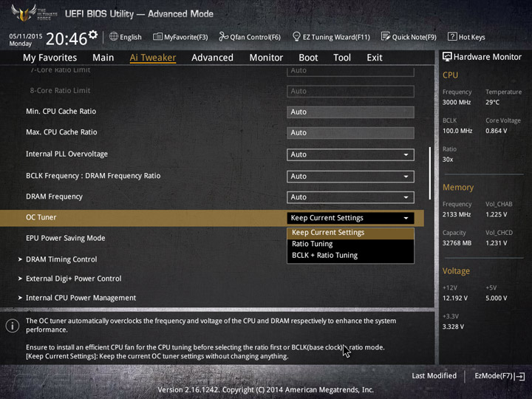
Task: Select the Ai Tweaker tab
Action: coord(153,58)
